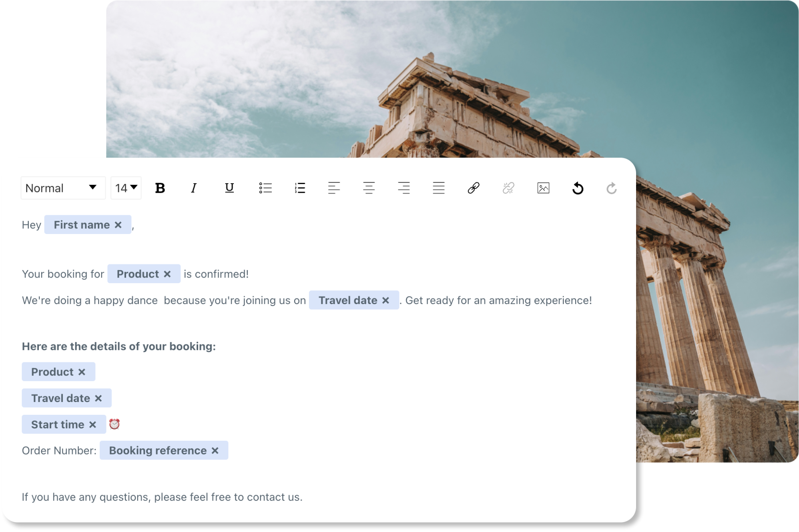Viewport: 799px width, 532px height.
Task: Insert an image into the email
Action: 543,188
